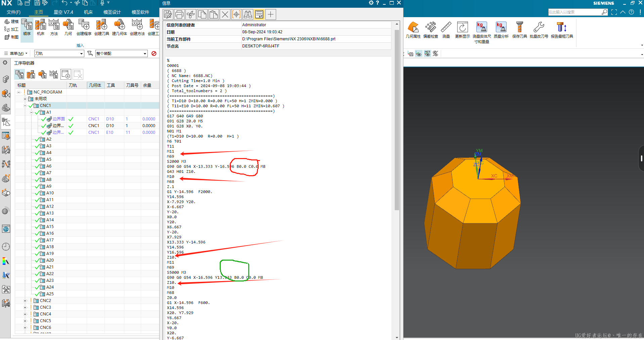The width and height of the screenshot is (644, 340).
Task: Click the 方法 machining method view ribbon icon
Action: pyautogui.click(x=54, y=28)
